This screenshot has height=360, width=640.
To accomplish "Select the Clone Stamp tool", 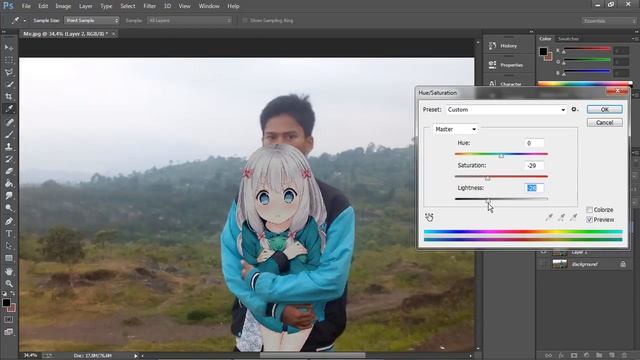I will (x=9, y=147).
